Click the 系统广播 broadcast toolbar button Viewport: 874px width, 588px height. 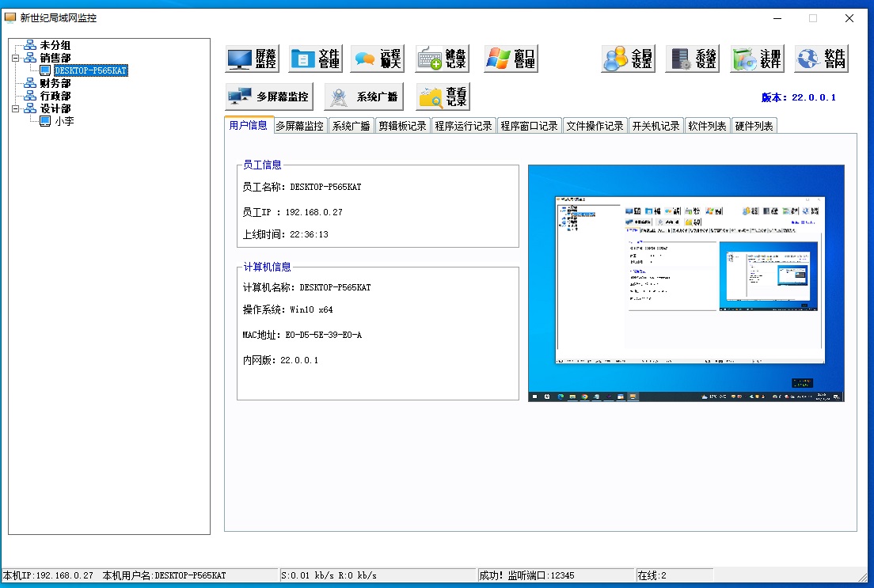pos(364,97)
